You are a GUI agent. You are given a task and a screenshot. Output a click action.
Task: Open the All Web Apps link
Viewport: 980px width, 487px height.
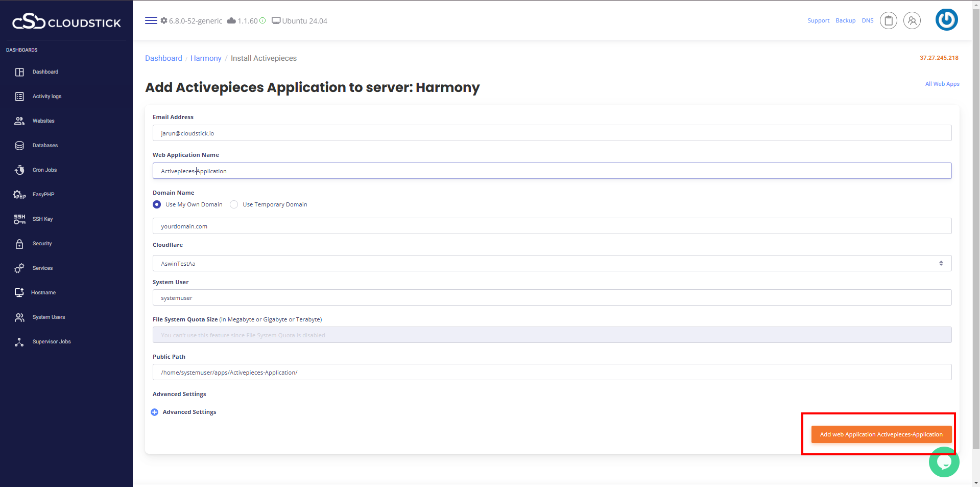tap(942, 84)
